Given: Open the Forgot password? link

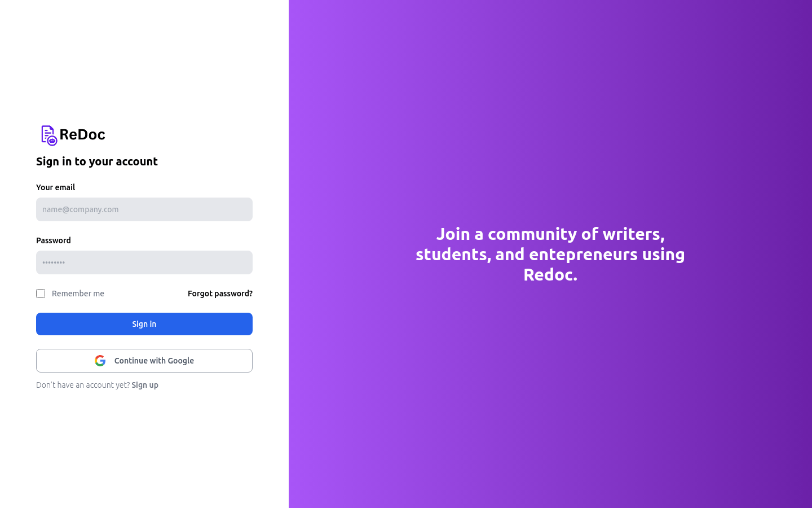Looking at the screenshot, I should point(220,294).
